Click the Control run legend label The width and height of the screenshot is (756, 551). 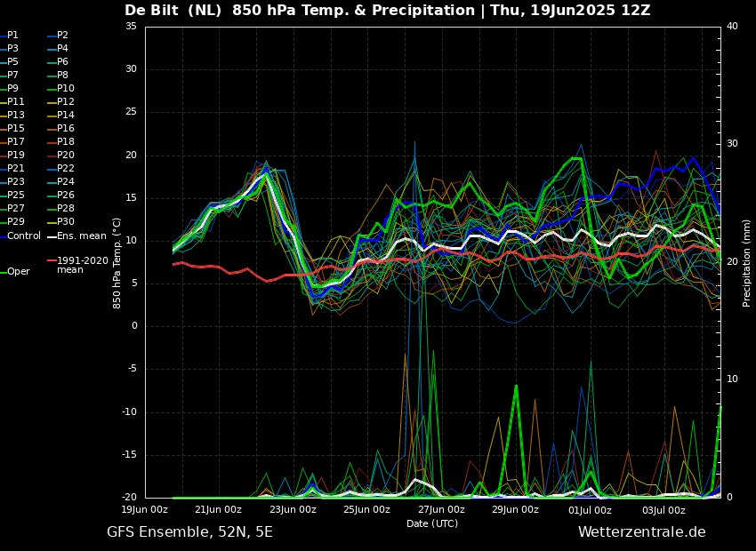pyautogui.click(x=24, y=236)
